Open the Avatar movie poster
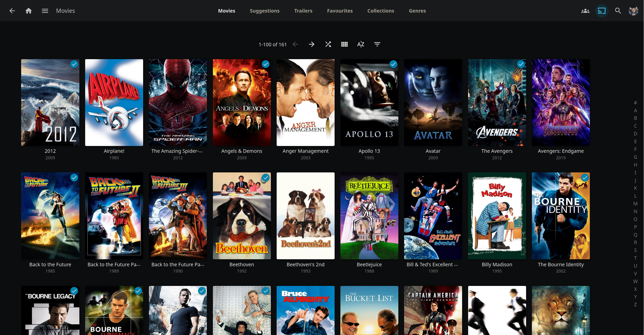This screenshot has width=644, height=335. click(x=433, y=102)
